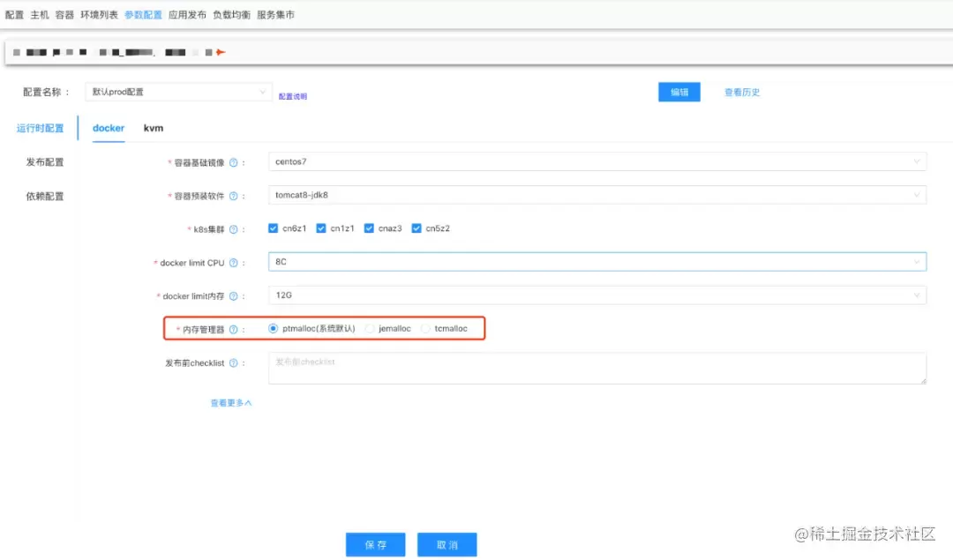Click help icon beside 容器预装软件
The height and width of the screenshot is (560, 953).
click(233, 196)
